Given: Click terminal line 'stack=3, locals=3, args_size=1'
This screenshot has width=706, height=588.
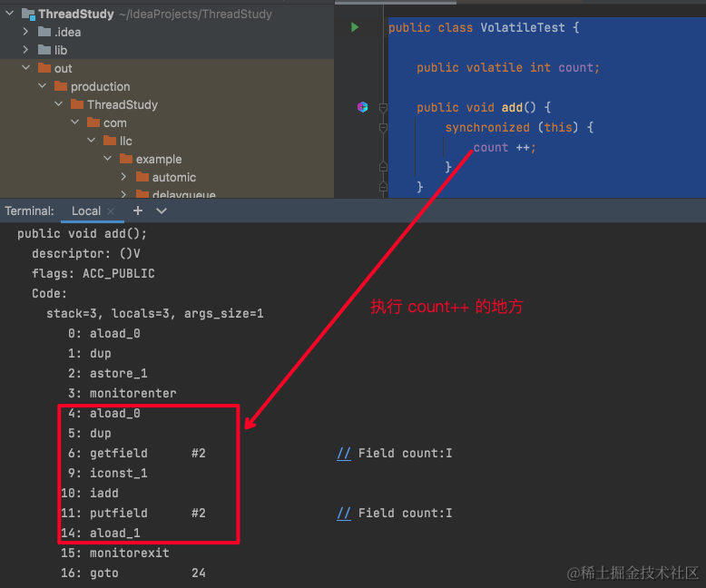Looking at the screenshot, I should pyautogui.click(x=155, y=313).
